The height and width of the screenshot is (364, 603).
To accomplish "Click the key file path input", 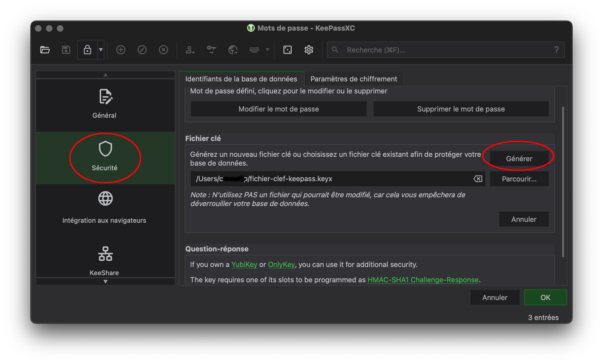I will 338,179.
